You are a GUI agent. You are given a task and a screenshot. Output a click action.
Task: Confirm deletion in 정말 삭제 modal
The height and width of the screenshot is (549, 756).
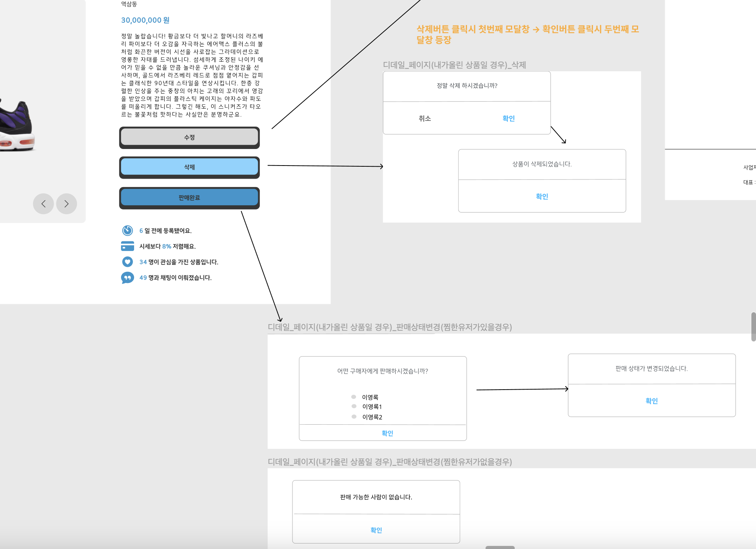point(509,119)
